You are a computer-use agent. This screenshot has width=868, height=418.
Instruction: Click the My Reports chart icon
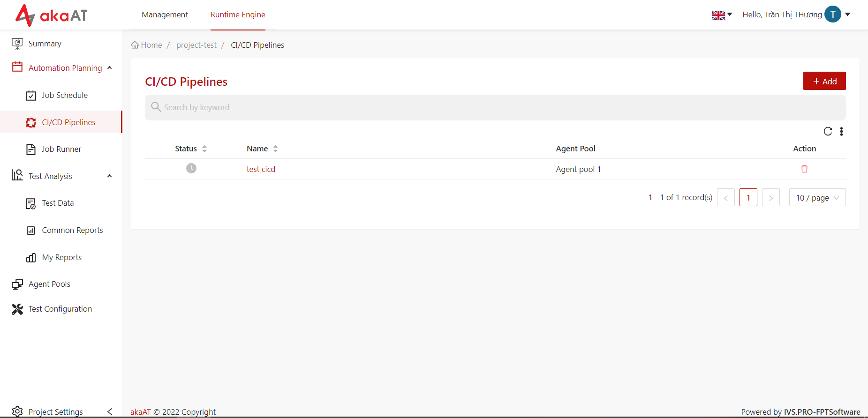(x=31, y=258)
